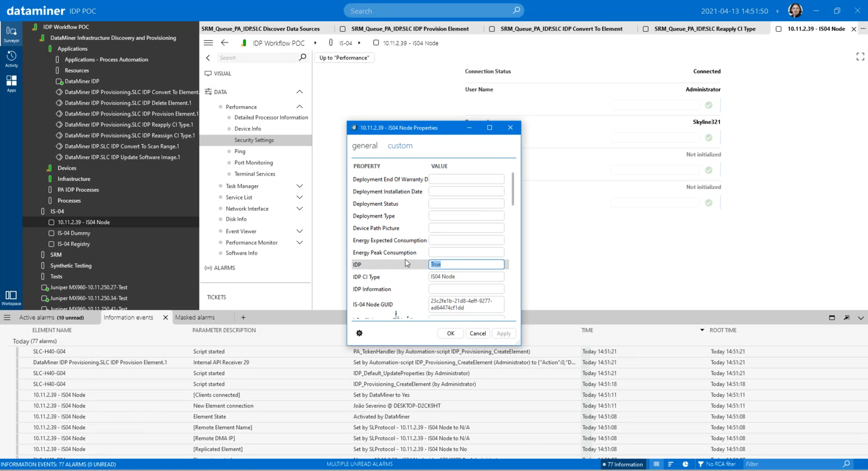Expand the Task Manager node
This screenshot has height=471, width=868.
pyautogui.click(x=300, y=186)
